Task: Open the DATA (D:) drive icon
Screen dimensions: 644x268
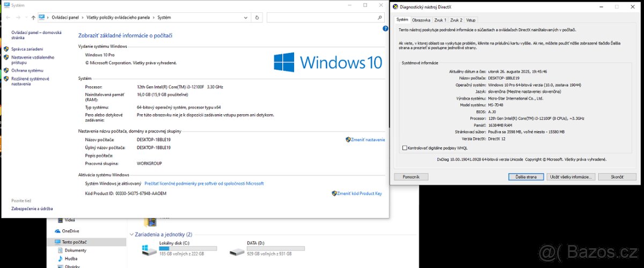Action: click(236, 250)
